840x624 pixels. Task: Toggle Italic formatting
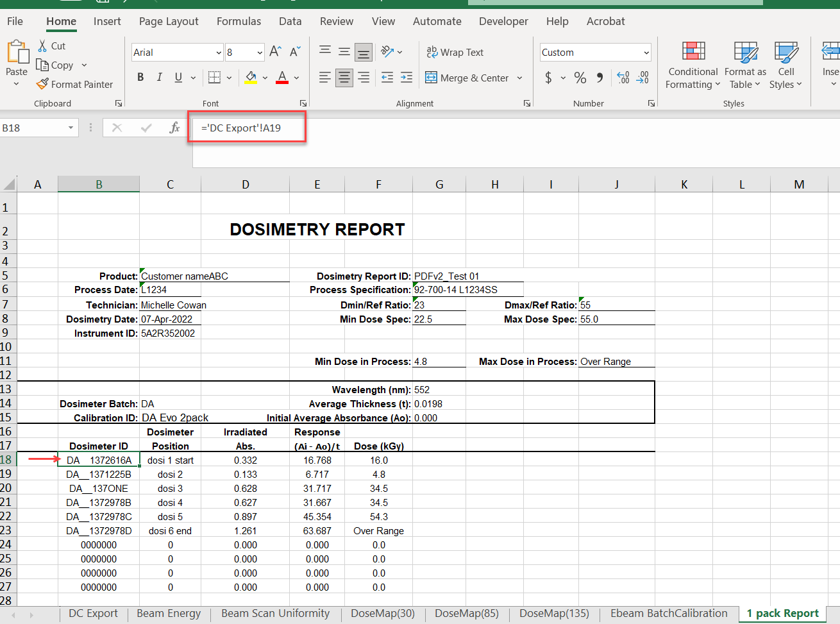159,78
